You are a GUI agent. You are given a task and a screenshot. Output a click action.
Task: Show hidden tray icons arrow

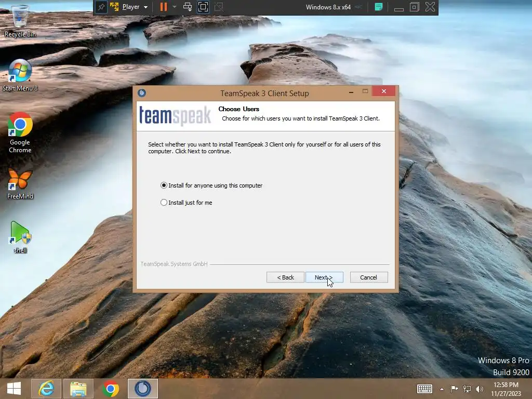pos(442,389)
